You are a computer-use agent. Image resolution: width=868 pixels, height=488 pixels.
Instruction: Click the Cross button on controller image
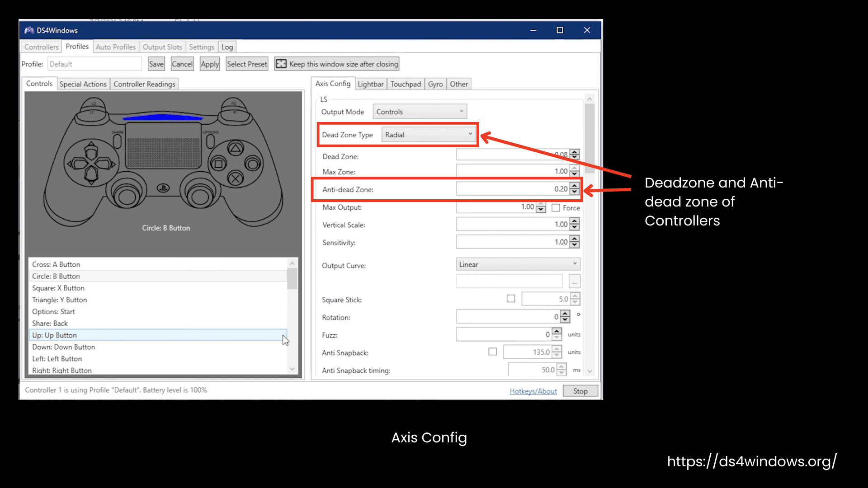[x=235, y=178]
